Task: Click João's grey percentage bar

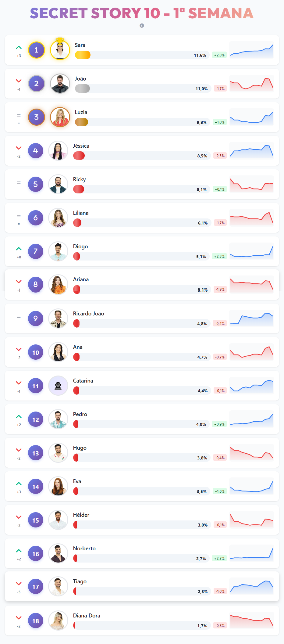Action: coord(82,88)
